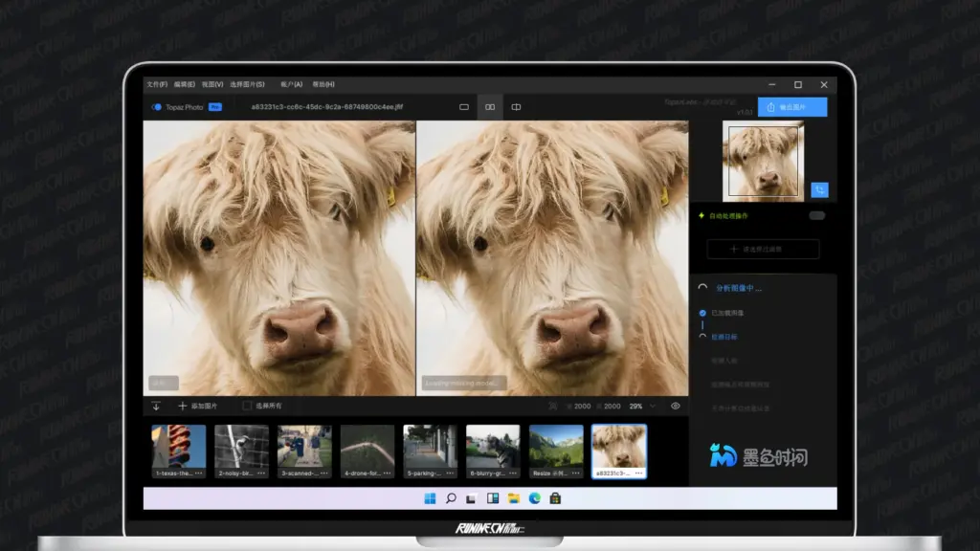Image resolution: width=980 pixels, height=551 pixels.
Task: Click the 选择滤镜 add filter button
Action: point(763,249)
